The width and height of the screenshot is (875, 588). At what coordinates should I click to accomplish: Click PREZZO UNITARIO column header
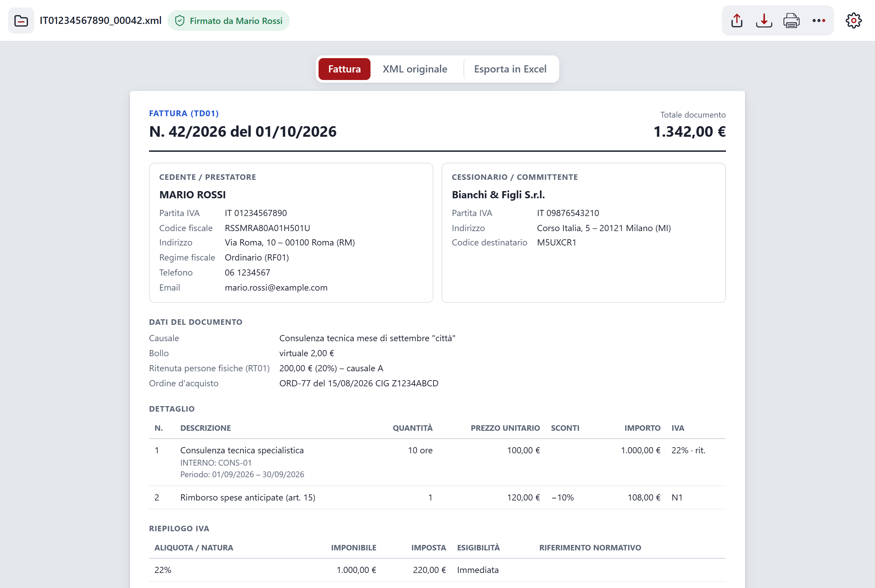505,428
